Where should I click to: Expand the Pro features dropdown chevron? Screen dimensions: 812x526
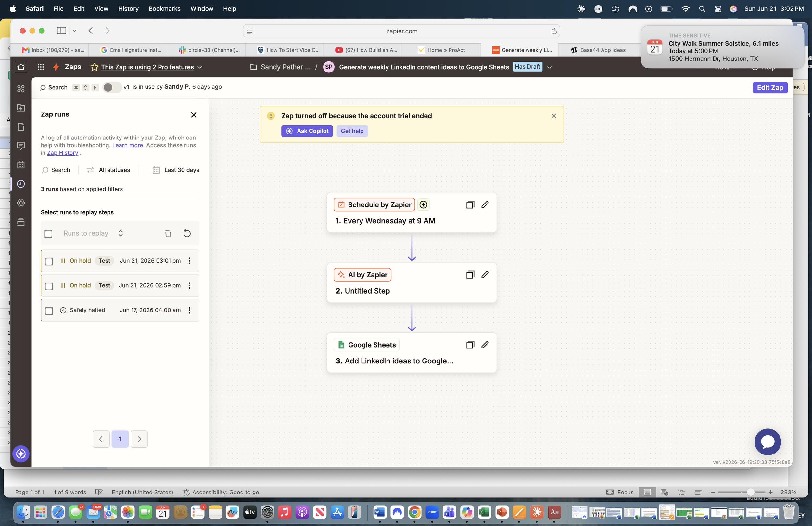click(x=200, y=67)
